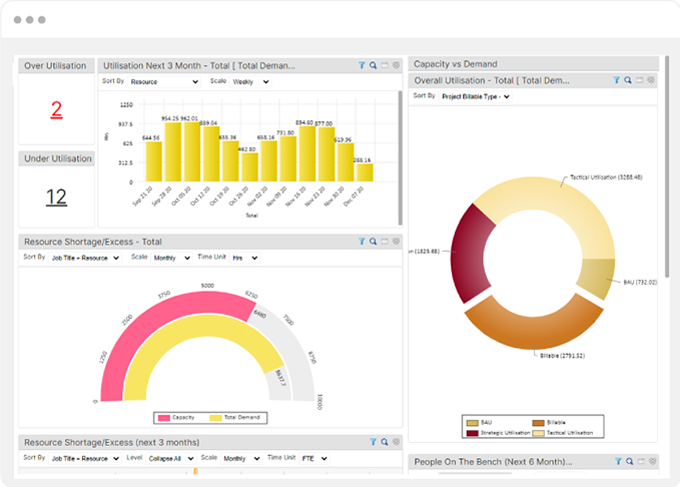Image resolution: width=680 pixels, height=487 pixels.
Task: Toggle BAU legend entry in donut chart
Action: point(479,422)
